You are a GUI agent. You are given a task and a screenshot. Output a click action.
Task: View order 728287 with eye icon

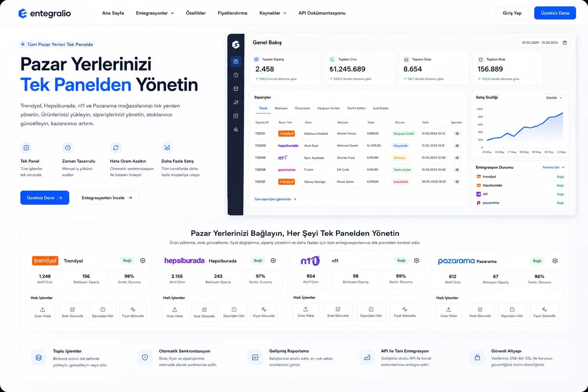(457, 182)
